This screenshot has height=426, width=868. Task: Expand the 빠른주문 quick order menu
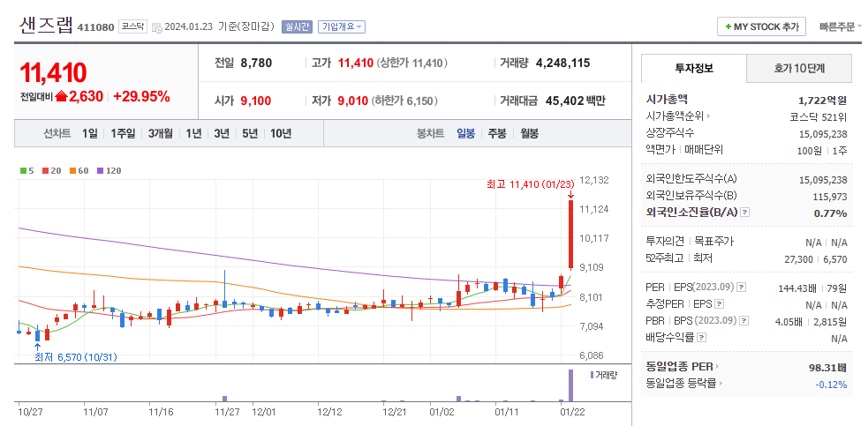coord(841,26)
